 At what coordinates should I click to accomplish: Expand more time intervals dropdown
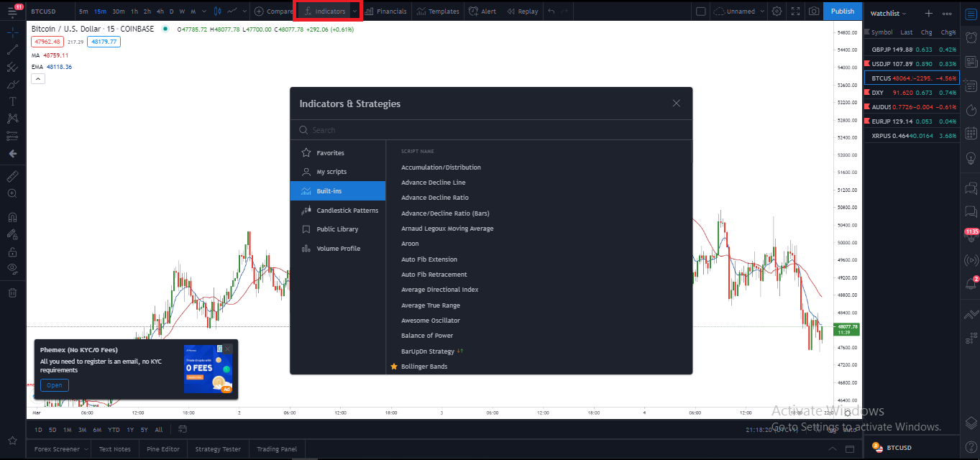pos(205,11)
